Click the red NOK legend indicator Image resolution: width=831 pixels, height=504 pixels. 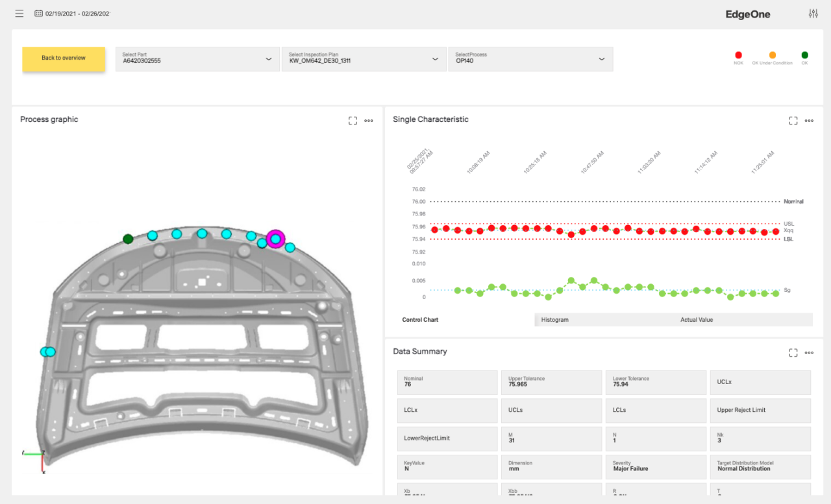[x=738, y=56]
